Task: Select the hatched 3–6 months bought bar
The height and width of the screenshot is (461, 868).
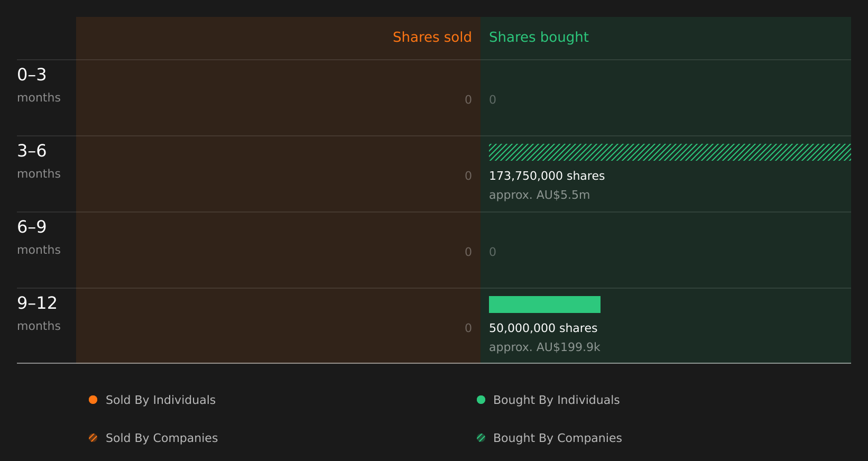Action: tap(670, 152)
